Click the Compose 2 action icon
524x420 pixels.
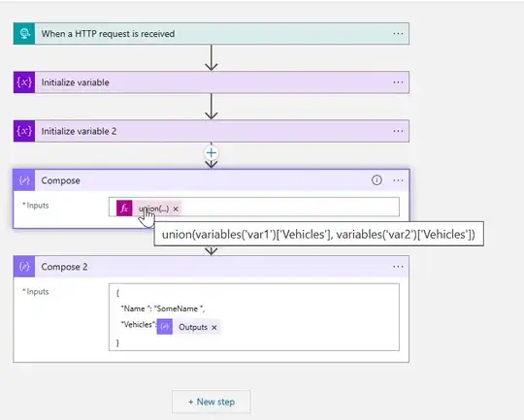(24, 267)
